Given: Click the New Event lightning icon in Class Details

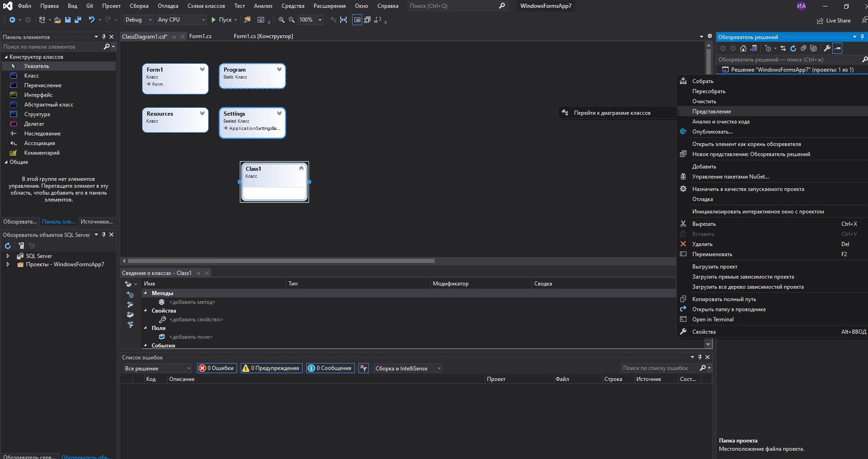Looking at the screenshot, I should pos(130,325).
